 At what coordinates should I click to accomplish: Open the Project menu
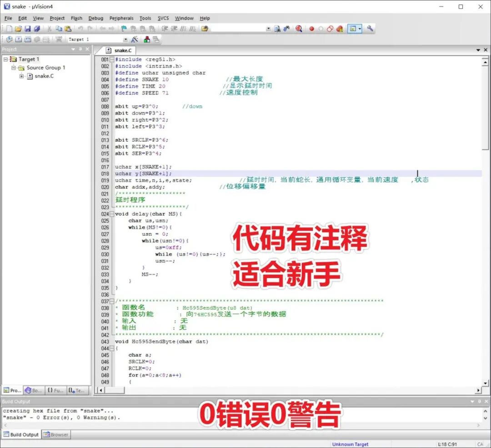click(x=57, y=18)
